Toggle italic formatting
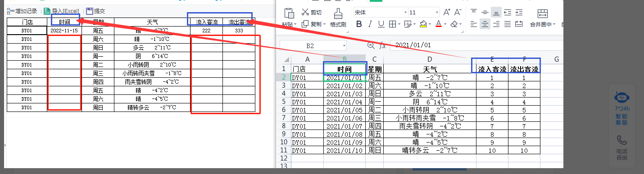 point(370,24)
